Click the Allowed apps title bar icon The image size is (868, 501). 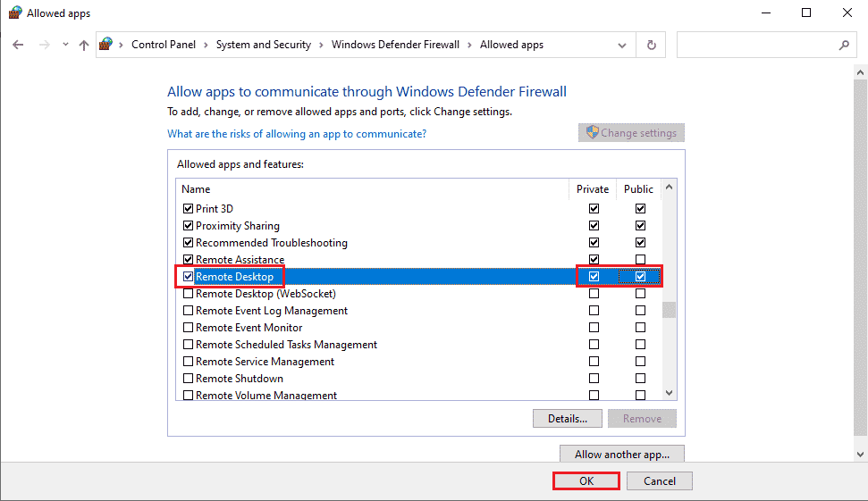[15, 13]
